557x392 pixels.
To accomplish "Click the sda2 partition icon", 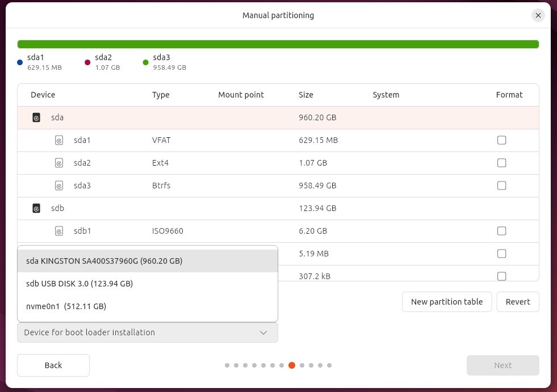I will [59, 163].
